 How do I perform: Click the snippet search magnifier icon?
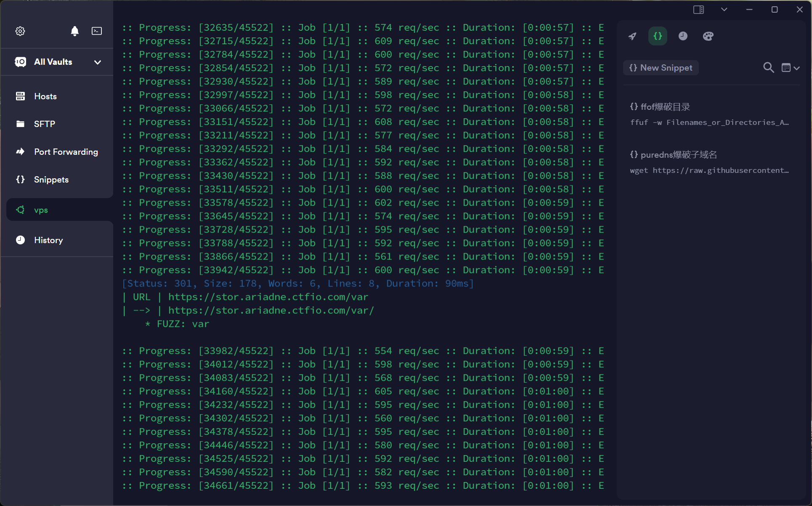tap(768, 68)
